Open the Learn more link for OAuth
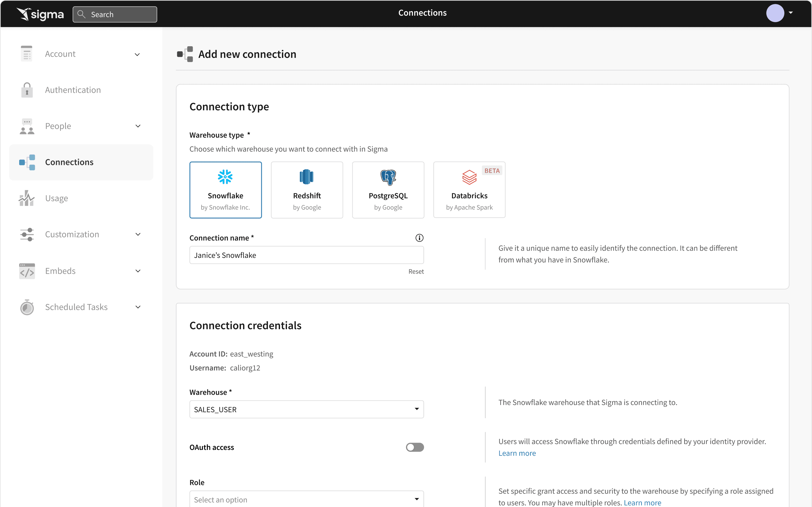812x507 pixels. tap(517, 453)
